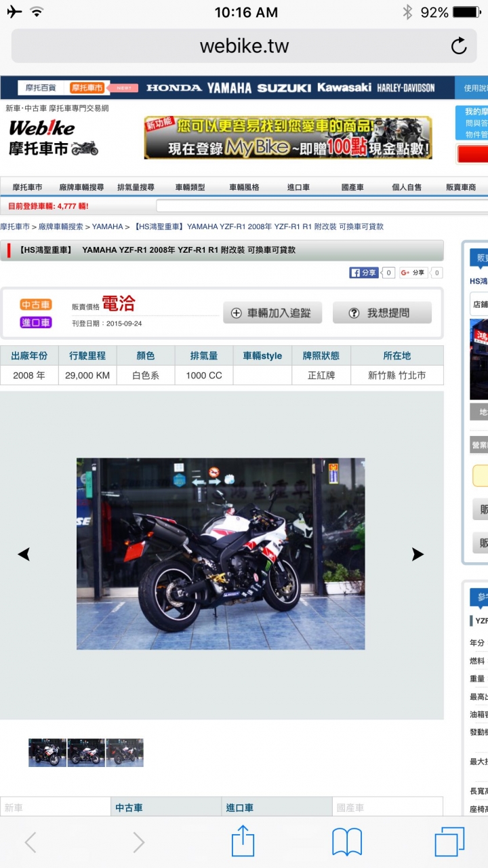The height and width of the screenshot is (868, 488).
Task: Select the first motorcycle thumbnail
Action: click(47, 753)
